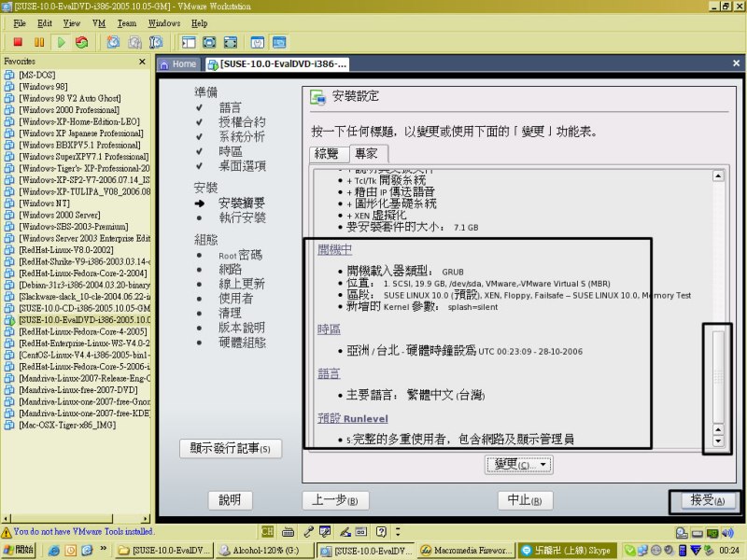Screen dimensions: 747x560
Task: Switch to the 專家 expert tab
Action: tap(368, 153)
